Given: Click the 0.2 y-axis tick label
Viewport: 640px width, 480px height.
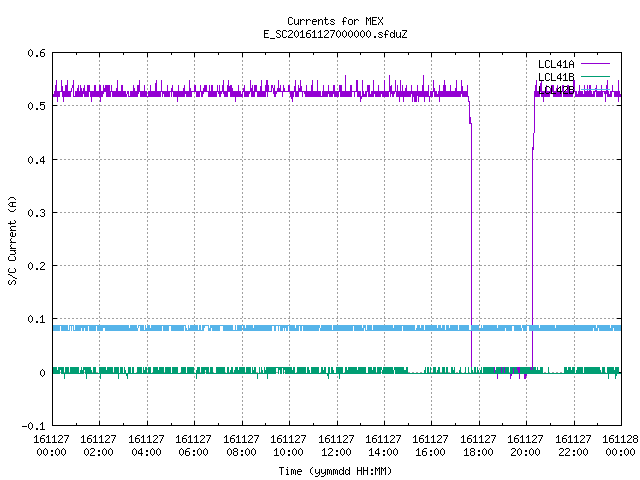Looking at the screenshot, I should coord(36,266).
